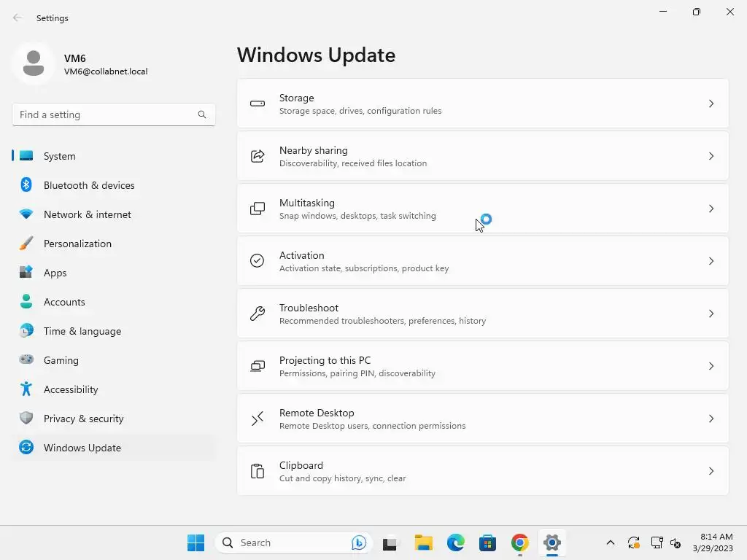Image resolution: width=747 pixels, height=560 pixels.
Task: Click the Troubleshoot wrench icon
Action: (x=258, y=314)
